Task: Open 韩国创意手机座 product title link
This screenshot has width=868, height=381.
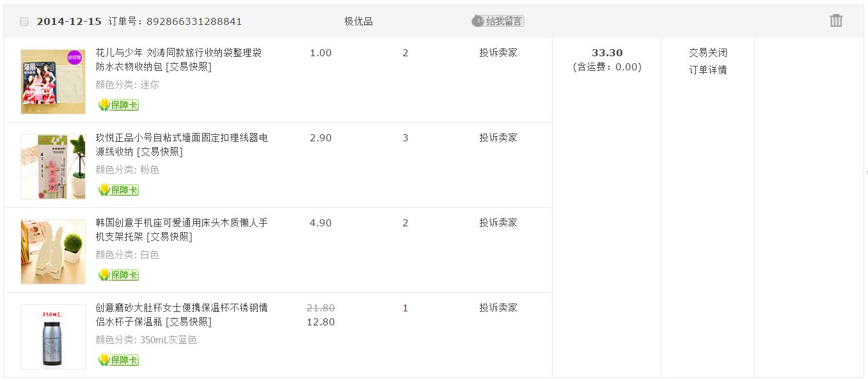Action: (x=182, y=222)
